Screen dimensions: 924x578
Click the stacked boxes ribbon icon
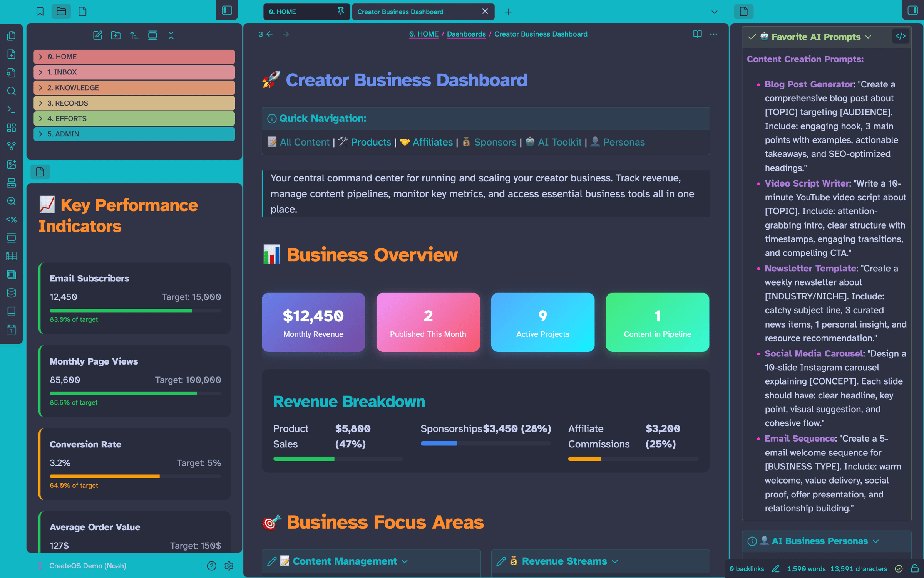click(x=12, y=183)
